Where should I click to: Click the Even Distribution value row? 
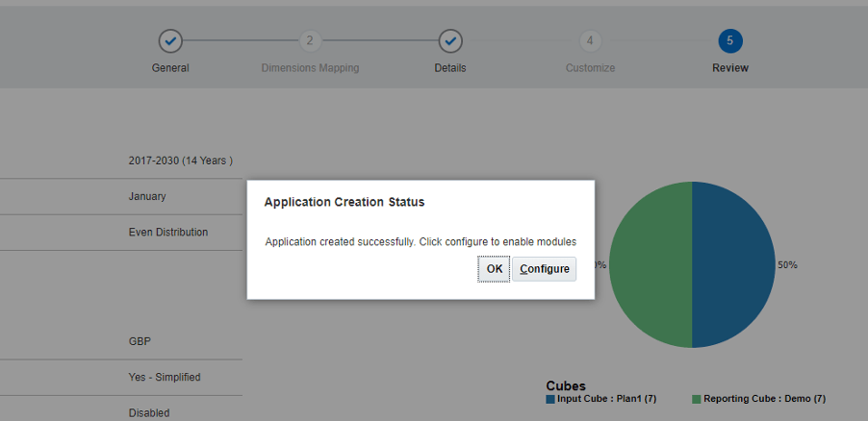[x=167, y=233]
